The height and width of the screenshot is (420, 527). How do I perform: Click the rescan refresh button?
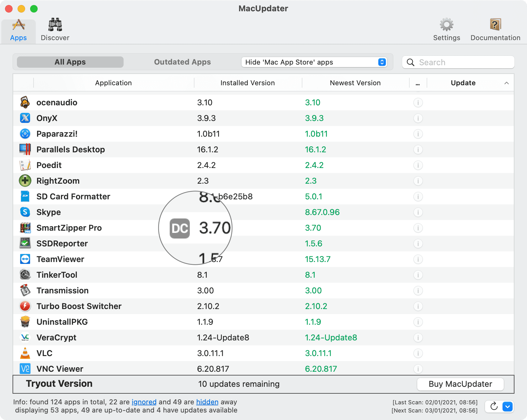(494, 407)
